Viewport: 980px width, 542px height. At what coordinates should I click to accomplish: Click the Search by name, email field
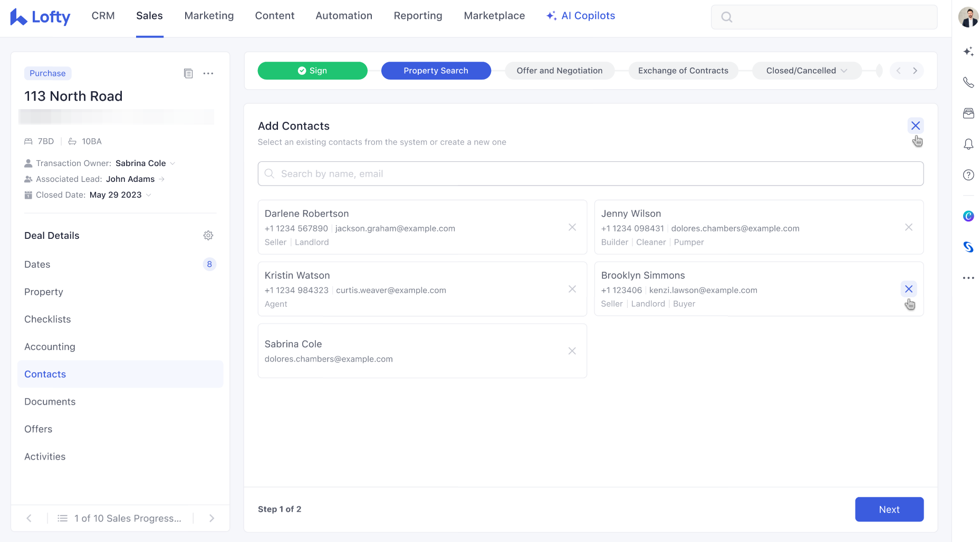(x=591, y=174)
